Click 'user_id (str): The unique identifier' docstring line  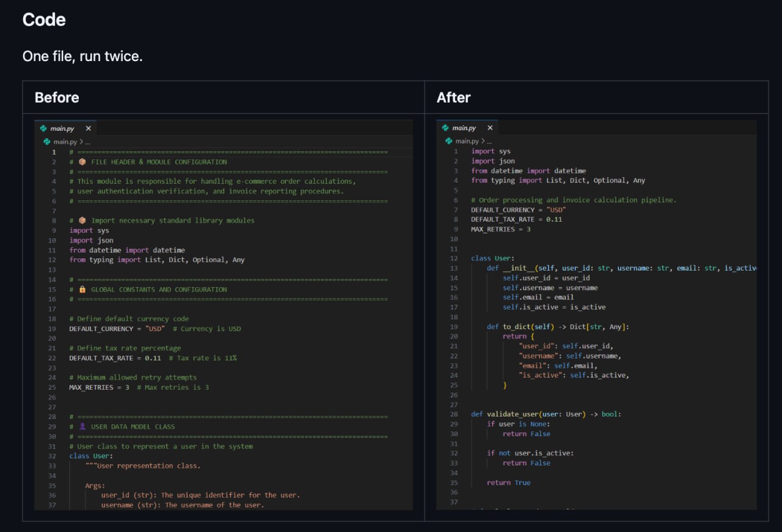[200, 495]
